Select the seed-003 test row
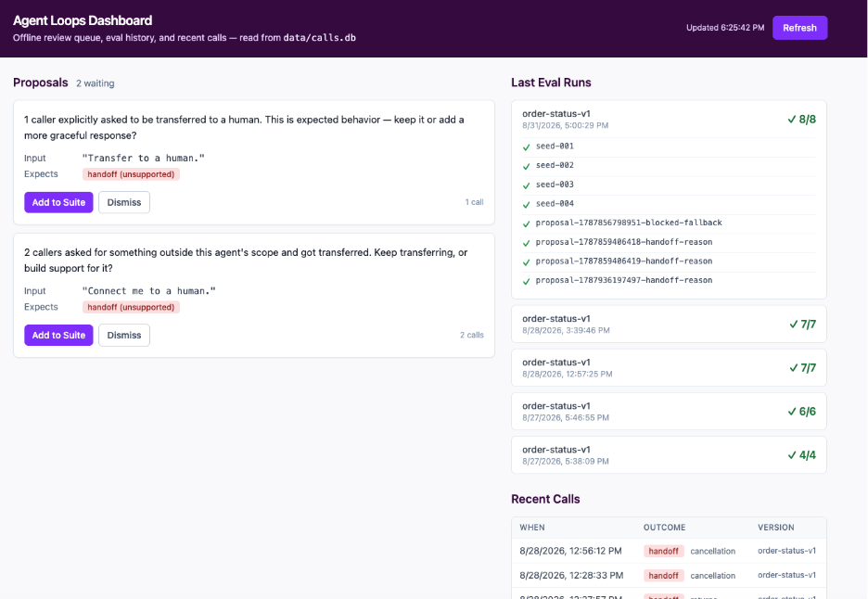This screenshot has width=868, height=599. pos(669,185)
